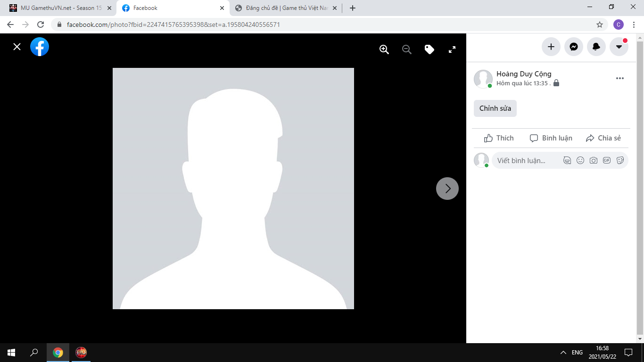Open the emoji picker in comment box
Viewport: 644px width, 362px height.
pos(580,160)
